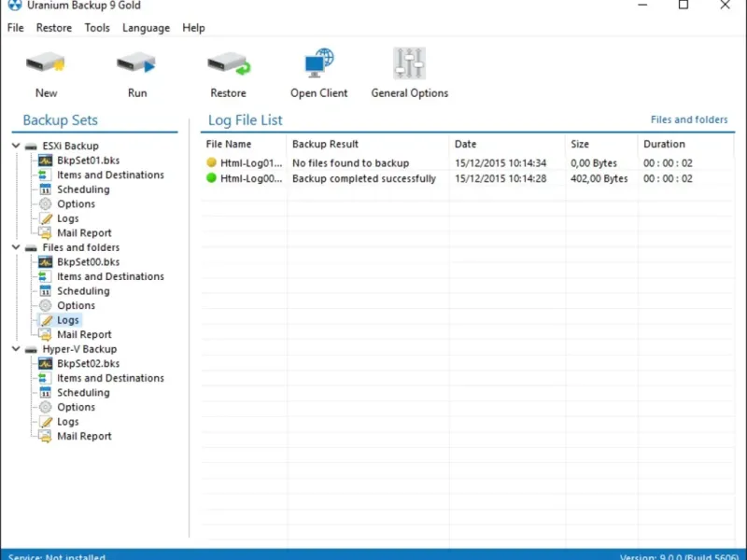Viewport: 747px width, 560px height.
Task: Click Hyper-V Backup's Logs pencil icon
Action: click(x=46, y=422)
